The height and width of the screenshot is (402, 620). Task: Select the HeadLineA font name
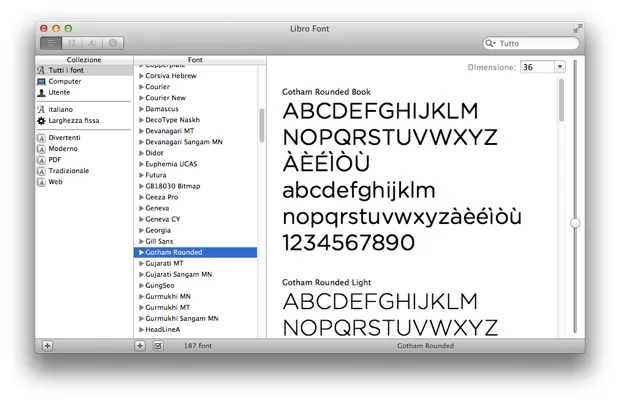(x=163, y=330)
